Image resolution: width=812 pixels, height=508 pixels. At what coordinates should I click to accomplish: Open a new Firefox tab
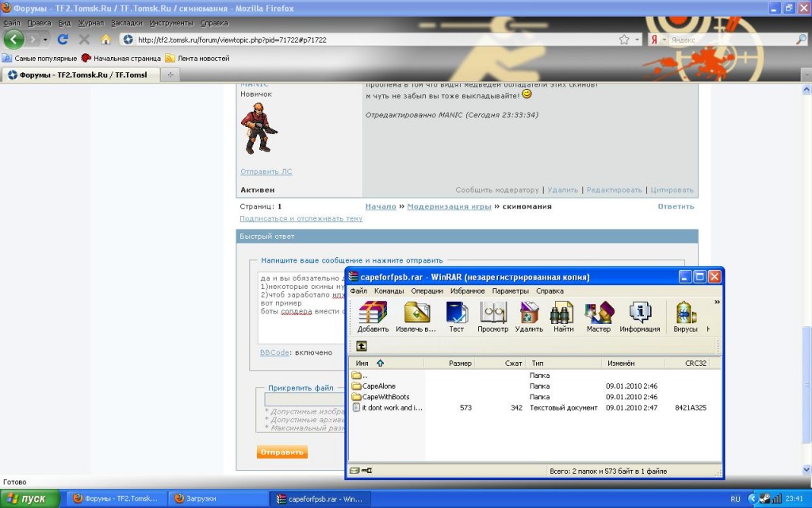click(170, 75)
